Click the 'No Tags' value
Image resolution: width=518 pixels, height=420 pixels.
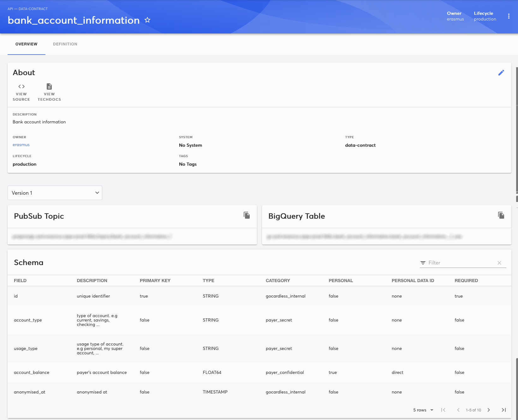point(188,164)
